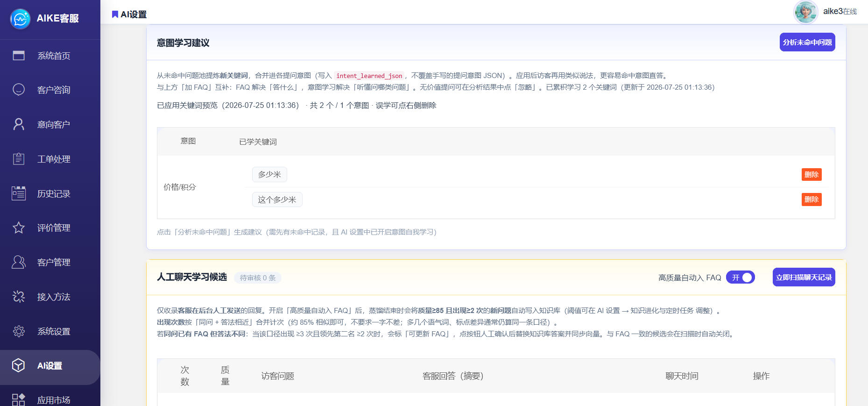
Task: Click the 历史记录 calendar icon
Action: point(19,193)
